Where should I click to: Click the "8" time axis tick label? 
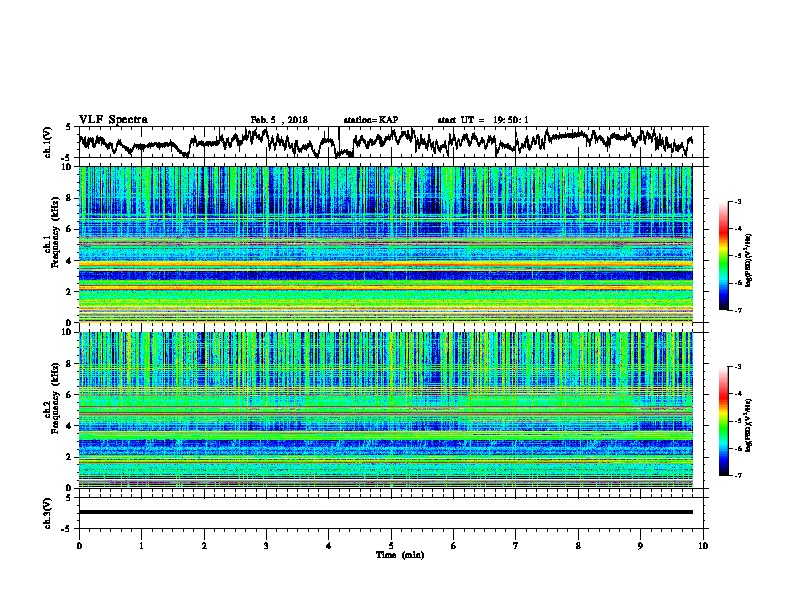578,546
